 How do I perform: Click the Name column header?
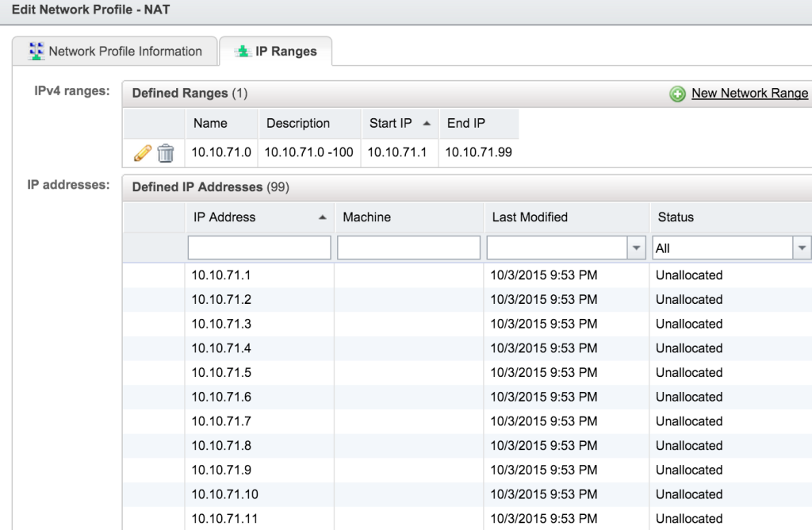[x=209, y=123]
